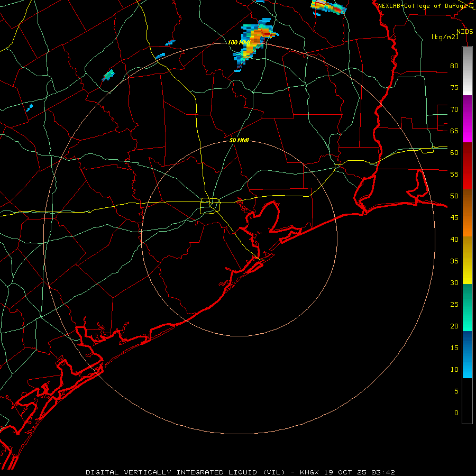Pick the yellow-gold band on the color bar

coord(467,260)
